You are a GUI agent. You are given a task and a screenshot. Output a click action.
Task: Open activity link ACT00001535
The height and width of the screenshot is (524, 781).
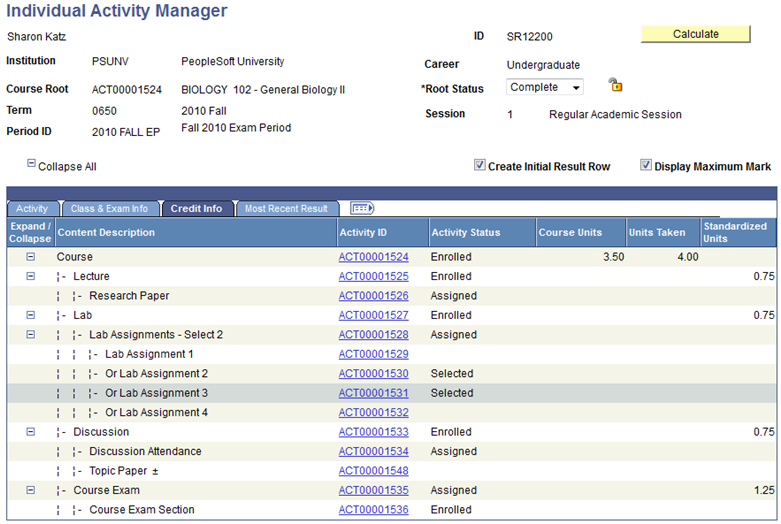tap(374, 490)
